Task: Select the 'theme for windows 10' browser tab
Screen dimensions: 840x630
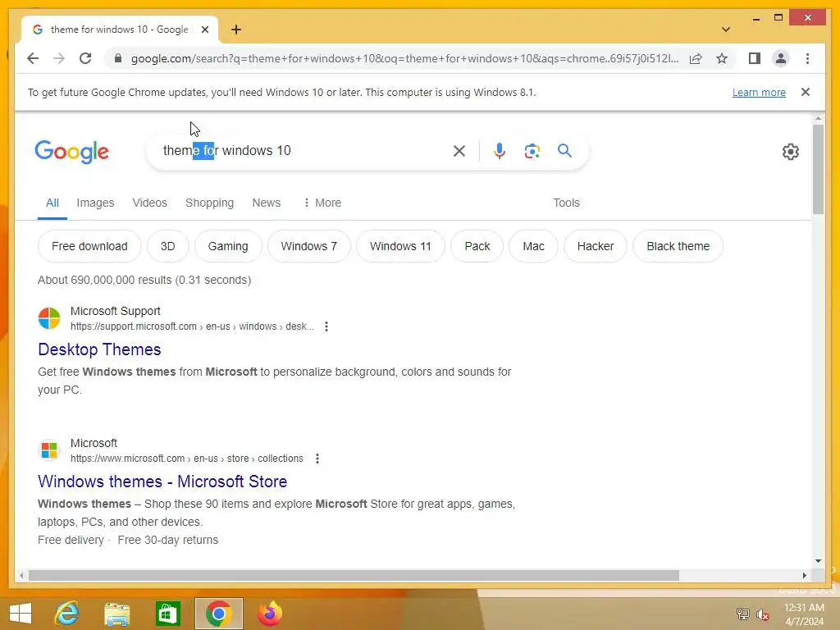Action: tap(119, 30)
